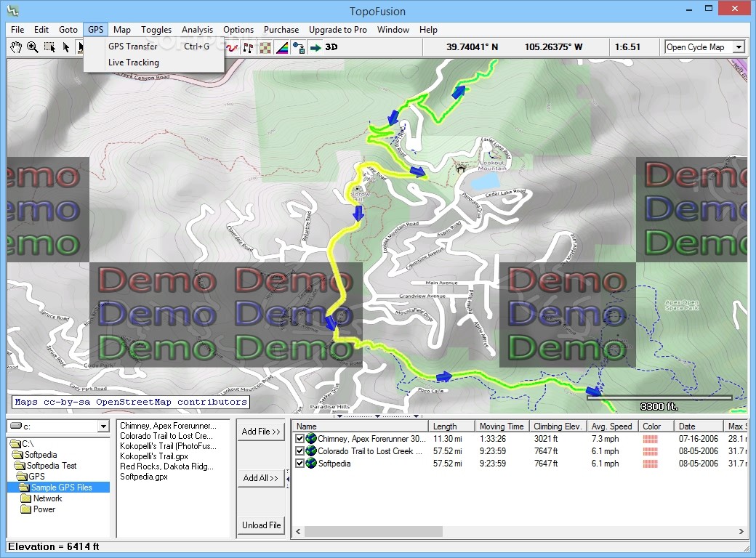Select the Softpedia.gpx file

[x=144, y=476]
